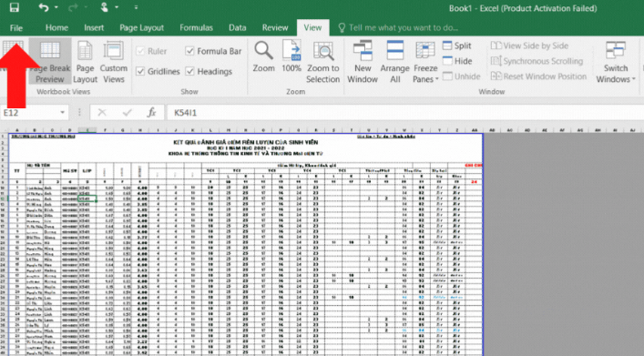The width and height of the screenshot is (644, 356).
Task: Expand the Name Box dropdown arrow
Action: pos(63,113)
